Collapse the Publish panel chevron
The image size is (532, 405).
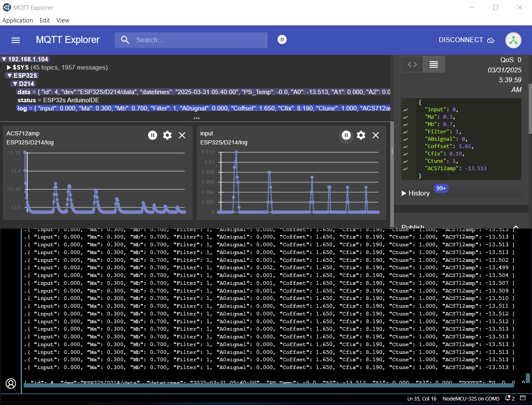516,226
